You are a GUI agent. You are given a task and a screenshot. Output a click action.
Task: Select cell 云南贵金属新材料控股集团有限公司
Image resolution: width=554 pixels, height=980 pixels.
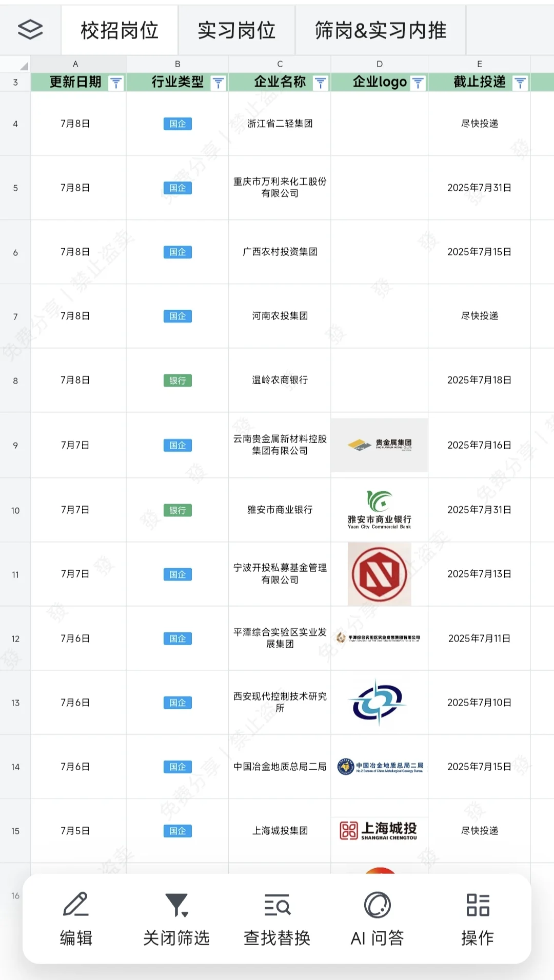tap(280, 445)
